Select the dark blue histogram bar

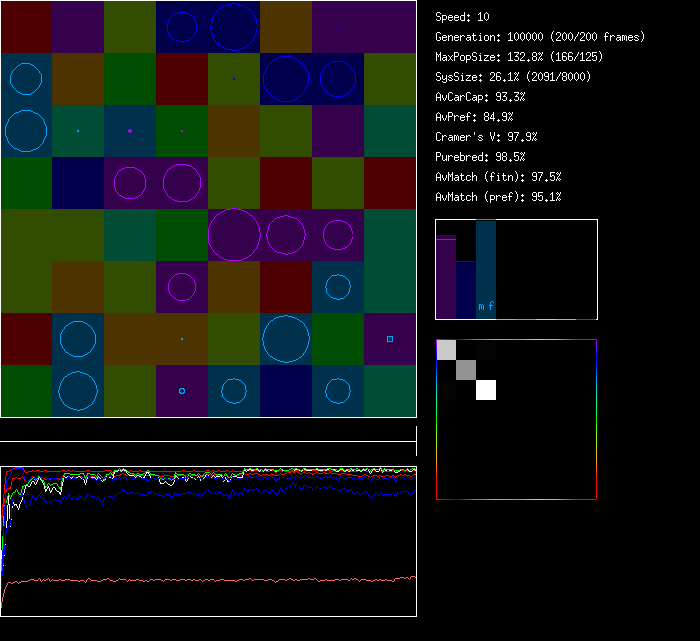coord(466,290)
